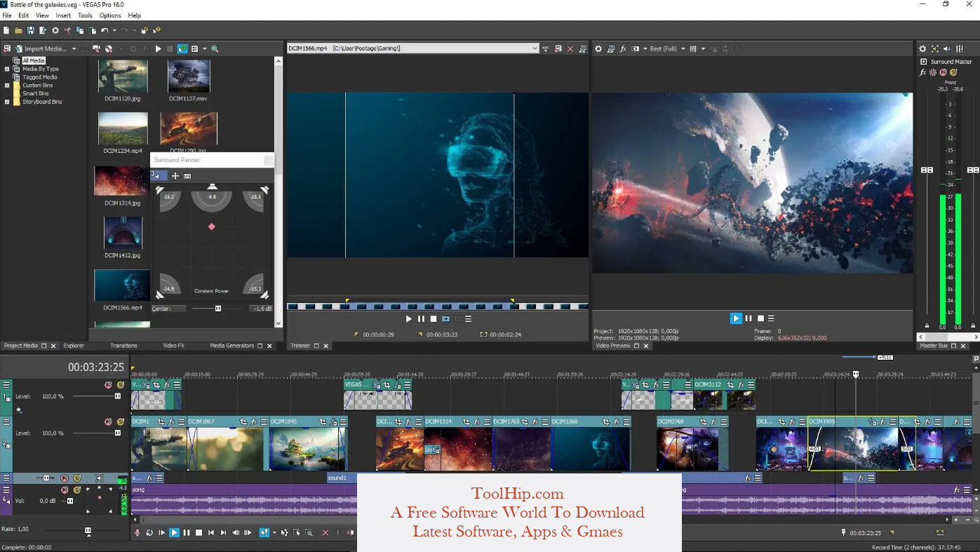Mute audio track 4

(x=65, y=490)
